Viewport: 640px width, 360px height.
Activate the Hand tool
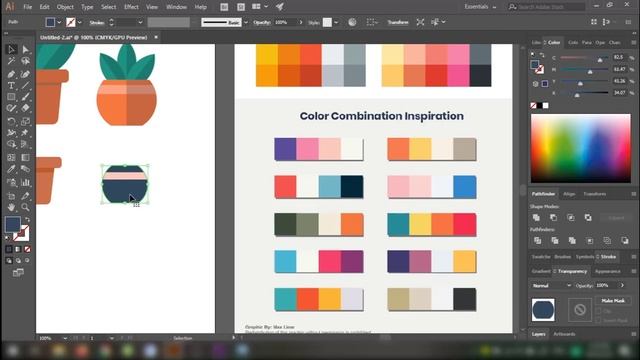(x=11, y=207)
